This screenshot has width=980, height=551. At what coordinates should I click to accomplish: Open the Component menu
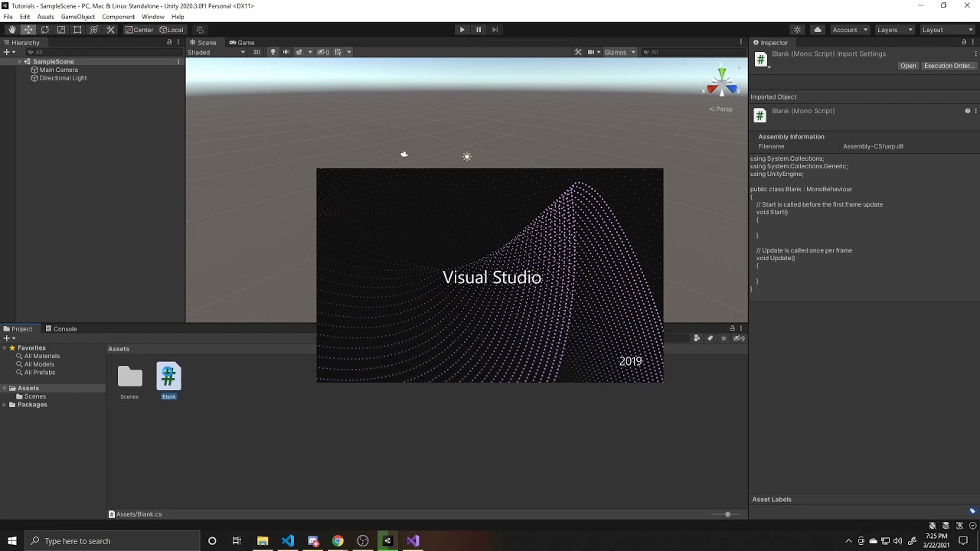pos(118,17)
